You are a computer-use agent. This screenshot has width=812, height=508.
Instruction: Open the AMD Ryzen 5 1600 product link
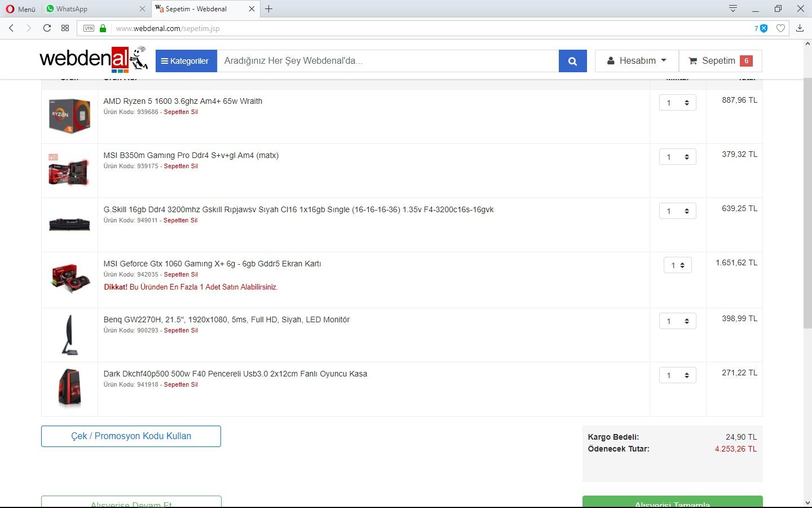point(183,101)
